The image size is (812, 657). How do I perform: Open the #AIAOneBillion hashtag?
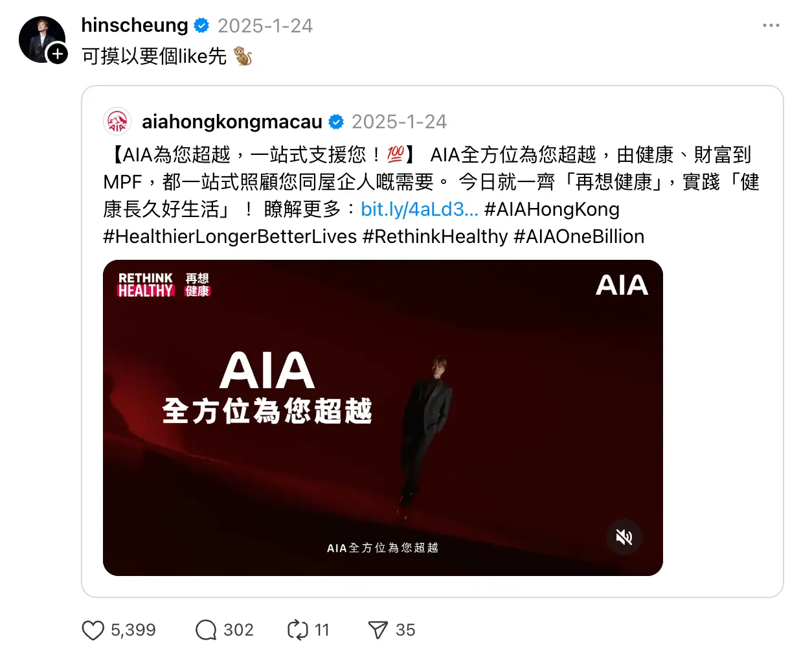click(x=579, y=236)
